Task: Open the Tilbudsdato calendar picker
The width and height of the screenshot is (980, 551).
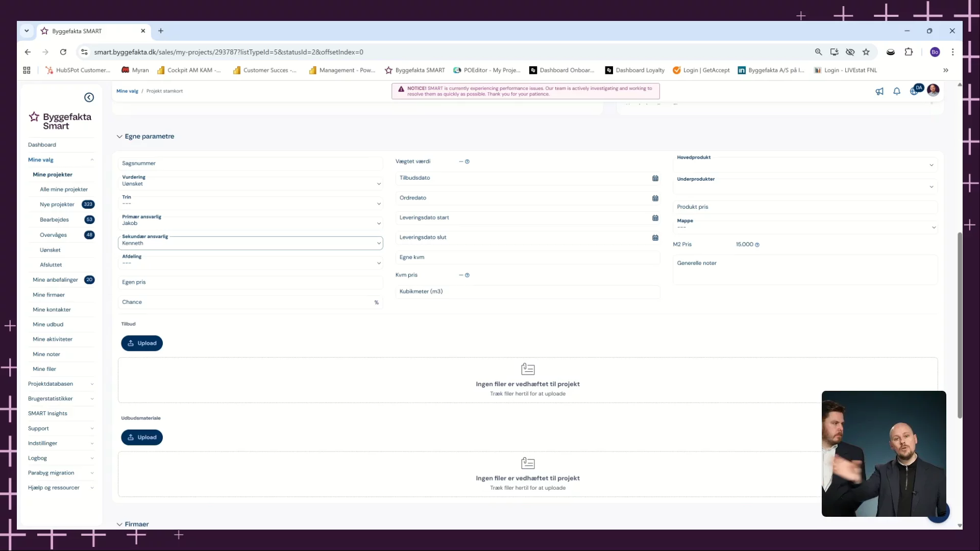Action: [655, 178]
